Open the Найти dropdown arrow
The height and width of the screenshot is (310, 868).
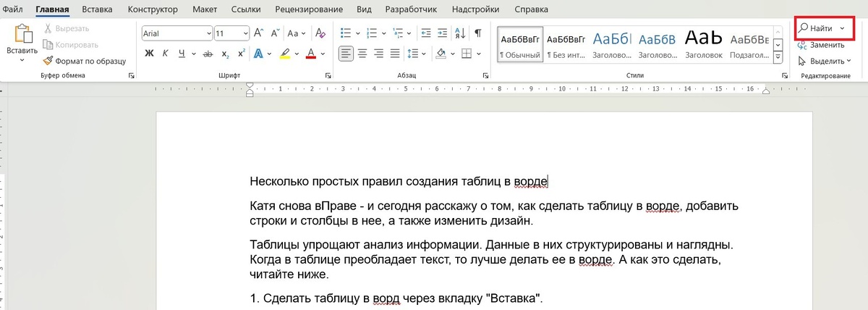[x=843, y=28]
